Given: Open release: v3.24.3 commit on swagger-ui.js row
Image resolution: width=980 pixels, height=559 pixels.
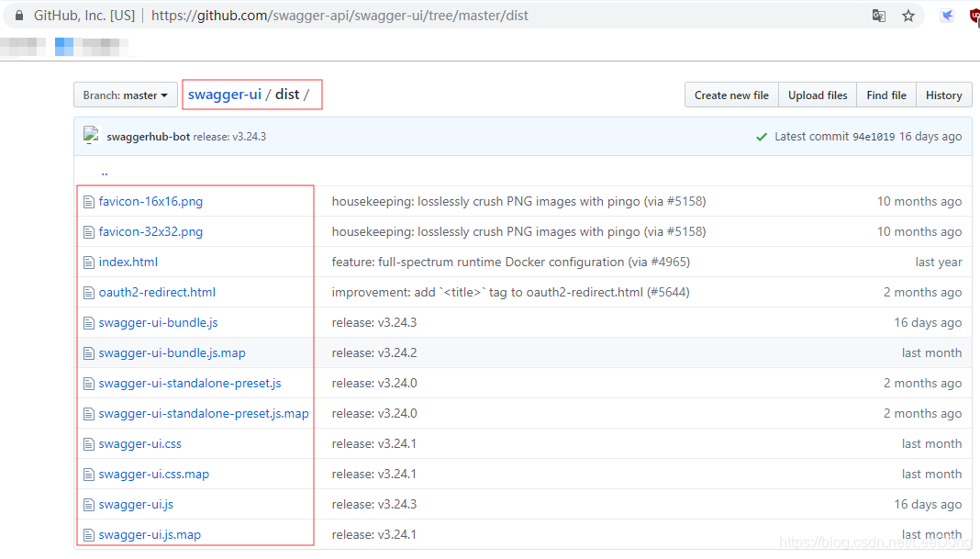Looking at the screenshot, I should pyautogui.click(x=374, y=504).
